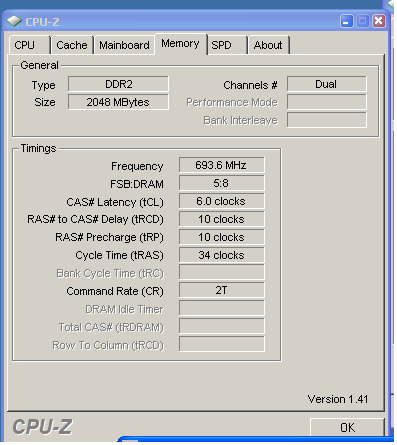Click the 34 clocks tRAS value

click(x=222, y=255)
